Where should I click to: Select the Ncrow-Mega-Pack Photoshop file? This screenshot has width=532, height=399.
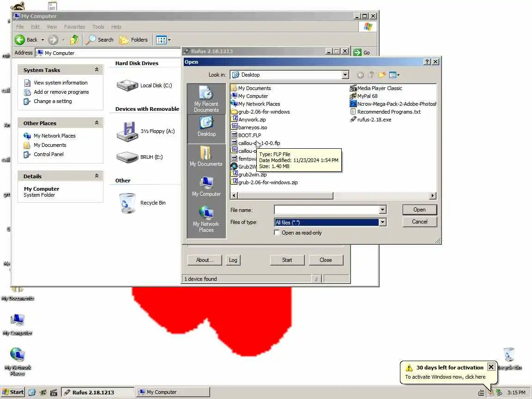[x=393, y=104]
